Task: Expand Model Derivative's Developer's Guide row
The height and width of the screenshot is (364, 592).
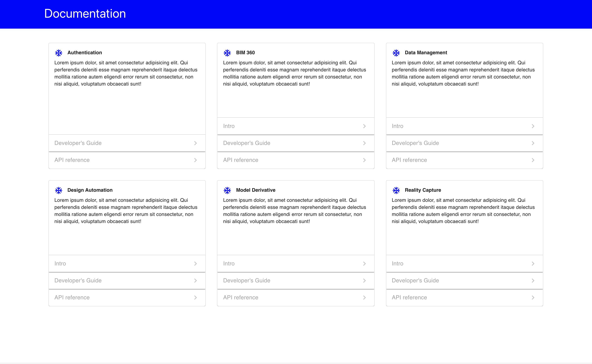Action: click(295, 280)
